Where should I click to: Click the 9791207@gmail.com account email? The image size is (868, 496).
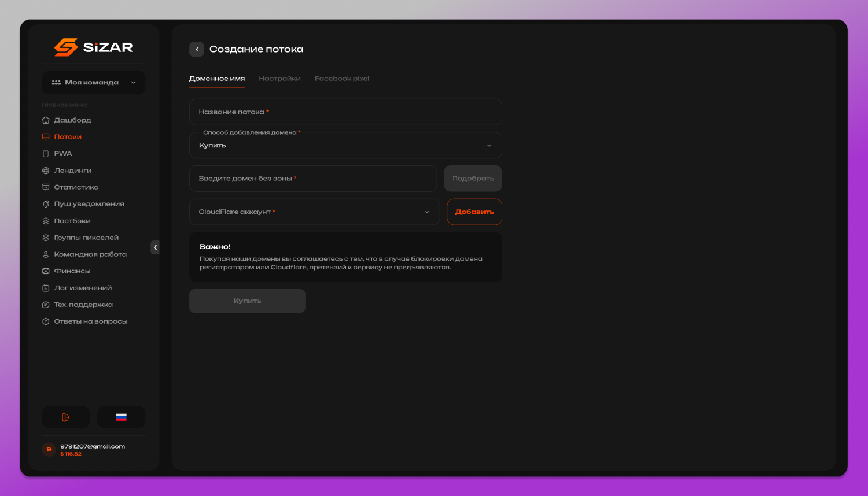point(93,446)
